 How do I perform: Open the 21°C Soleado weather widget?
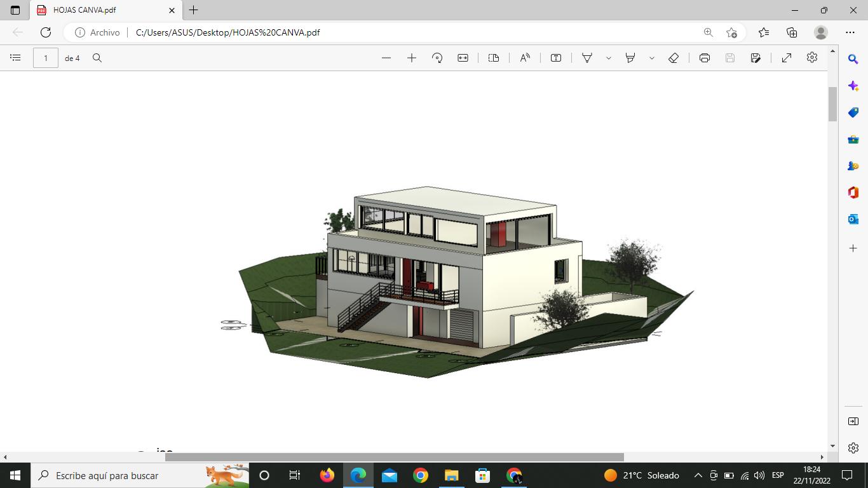[x=641, y=475]
